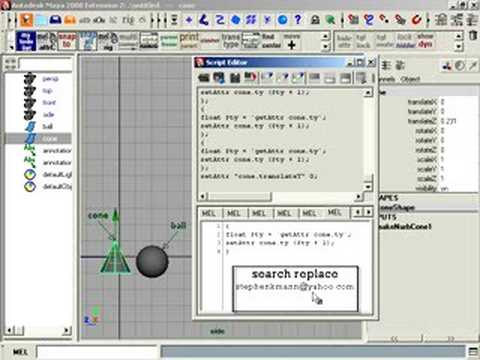
Task: Click the 'find center' shelf button
Action: point(271,41)
